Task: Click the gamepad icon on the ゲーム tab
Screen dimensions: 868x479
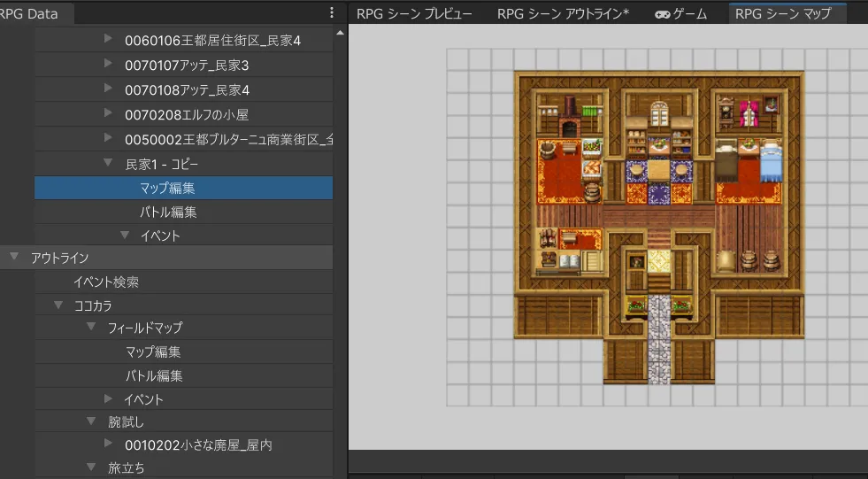Action: click(662, 14)
